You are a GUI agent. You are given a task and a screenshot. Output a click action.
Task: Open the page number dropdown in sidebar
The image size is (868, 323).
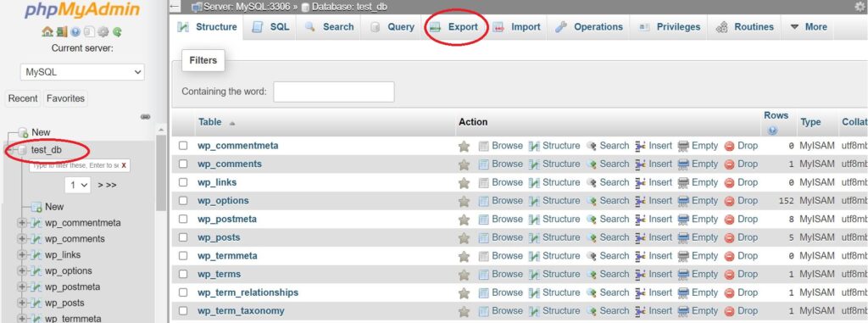point(77,185)
